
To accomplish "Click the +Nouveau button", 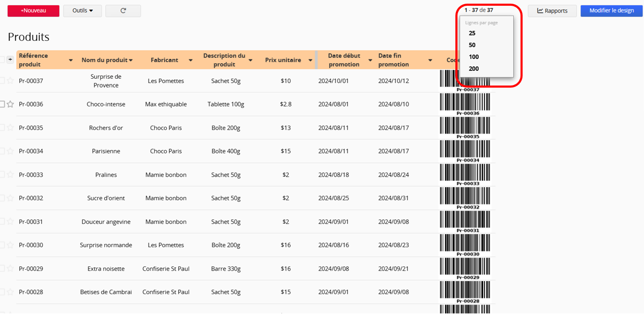I will (x=33, y=10).
